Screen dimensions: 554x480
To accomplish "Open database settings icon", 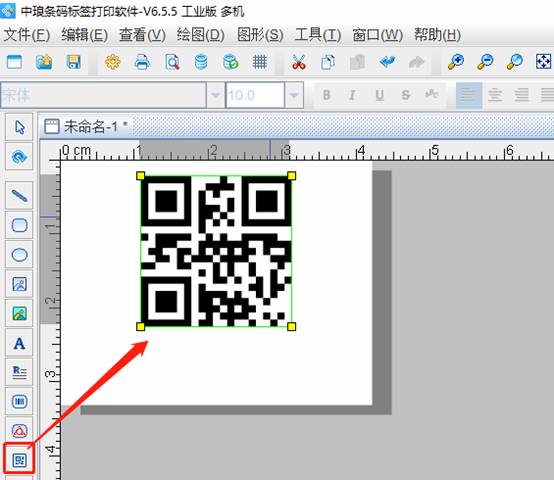I will tap(201, 62).
